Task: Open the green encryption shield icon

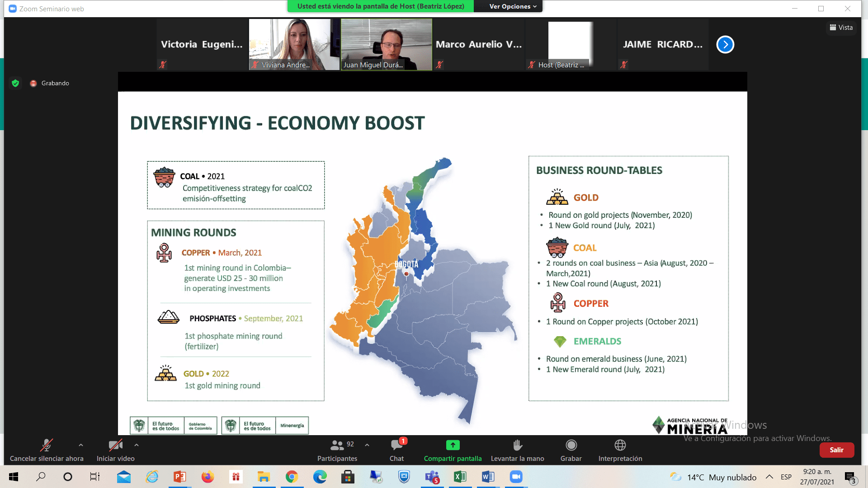Action: pyautogui.click(x=15, y=83)
